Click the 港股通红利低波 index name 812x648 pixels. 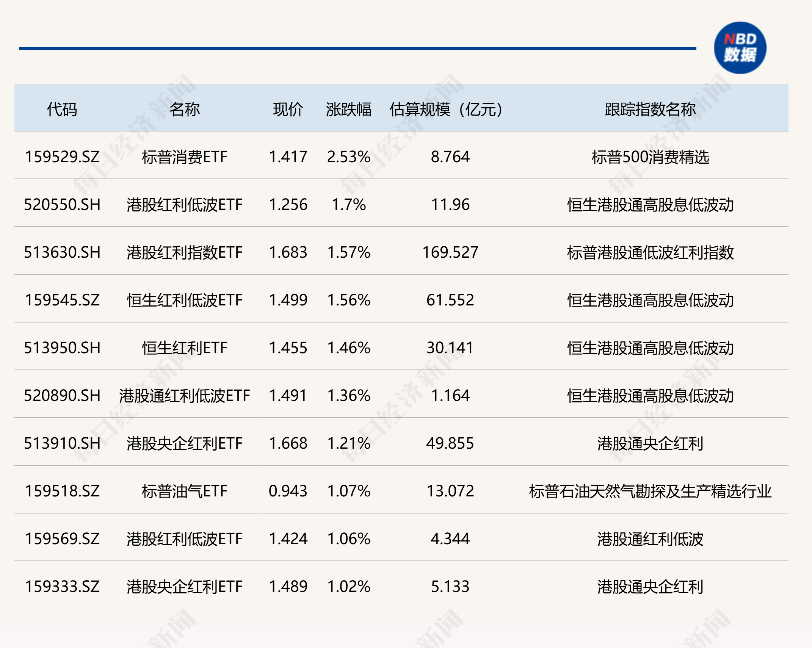tap(650, 539)
